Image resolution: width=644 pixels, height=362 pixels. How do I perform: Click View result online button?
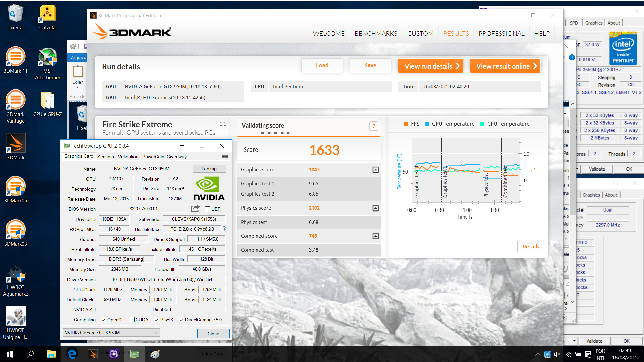tap(505, 66)
